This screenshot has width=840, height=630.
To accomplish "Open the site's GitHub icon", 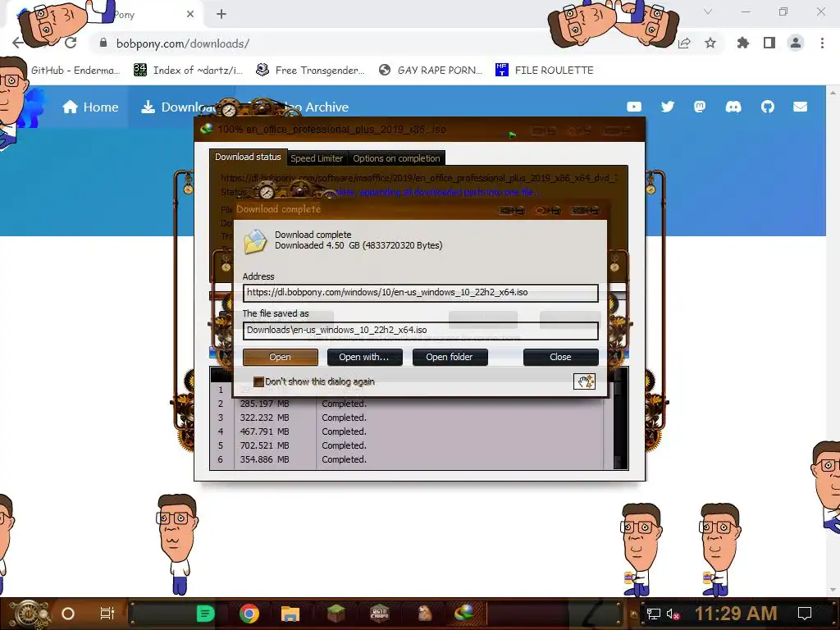I will point(768,107).
